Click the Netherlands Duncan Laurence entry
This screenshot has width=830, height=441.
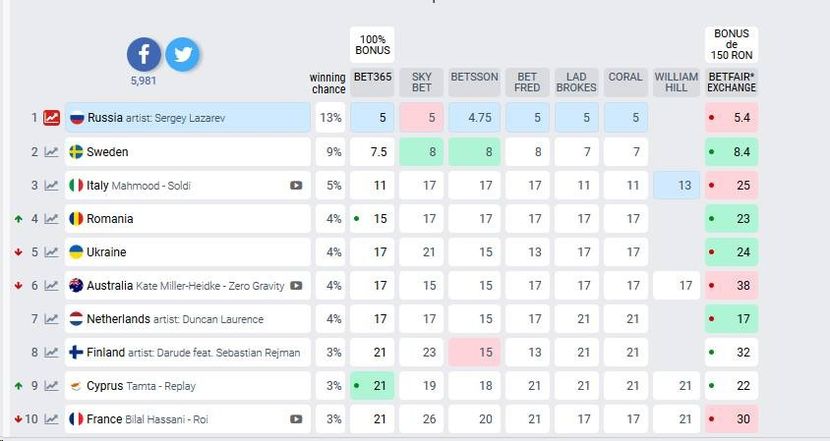pyautogui.click(x=188, y=319)
